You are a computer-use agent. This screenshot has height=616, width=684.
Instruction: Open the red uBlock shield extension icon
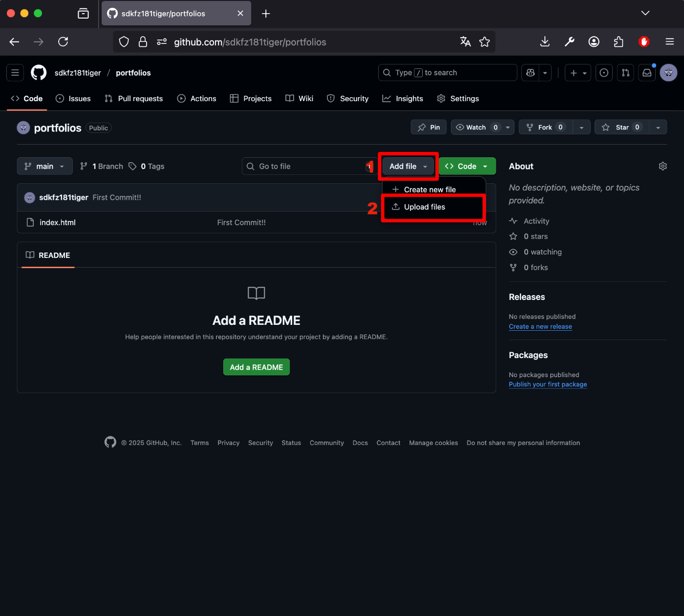[644, 42]
